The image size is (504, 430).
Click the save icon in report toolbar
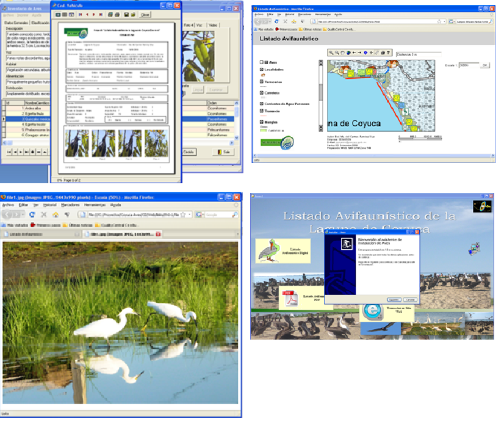coord(126,14)
